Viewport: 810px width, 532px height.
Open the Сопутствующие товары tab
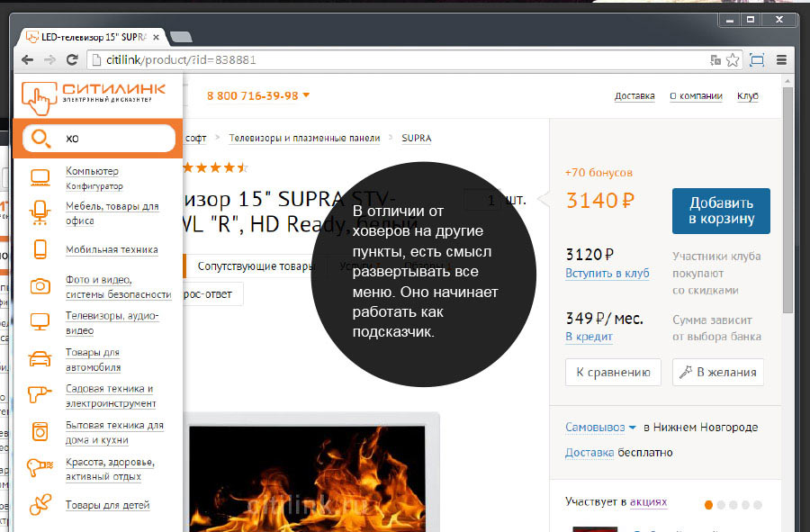(x=256, y=266)
